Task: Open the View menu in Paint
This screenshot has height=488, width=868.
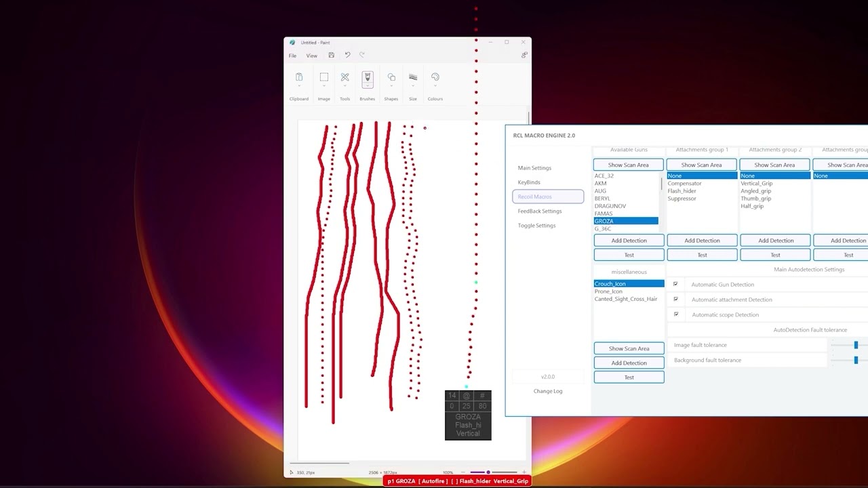Action: [x=311, y=56]
